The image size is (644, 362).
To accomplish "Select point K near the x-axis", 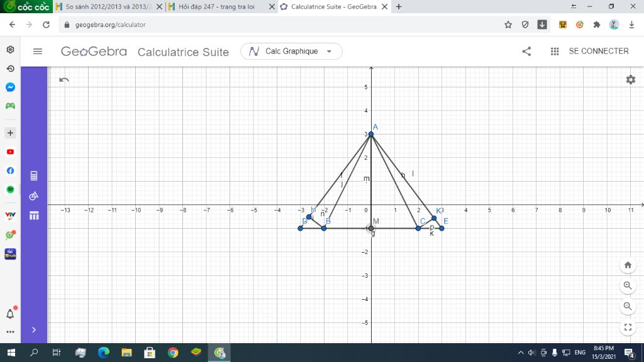I will point(434,218).
